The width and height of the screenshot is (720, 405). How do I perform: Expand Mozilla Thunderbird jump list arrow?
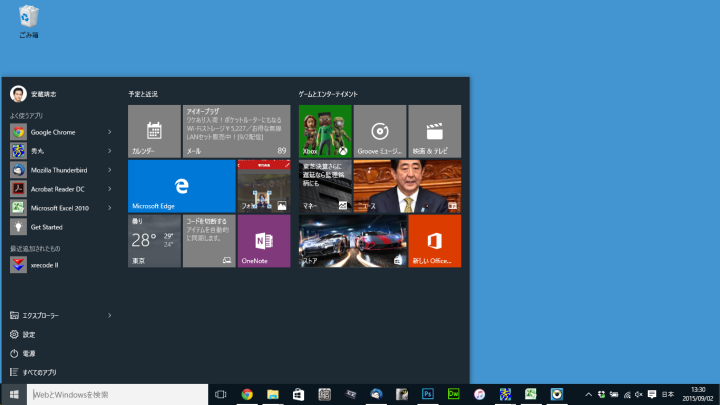109,170
